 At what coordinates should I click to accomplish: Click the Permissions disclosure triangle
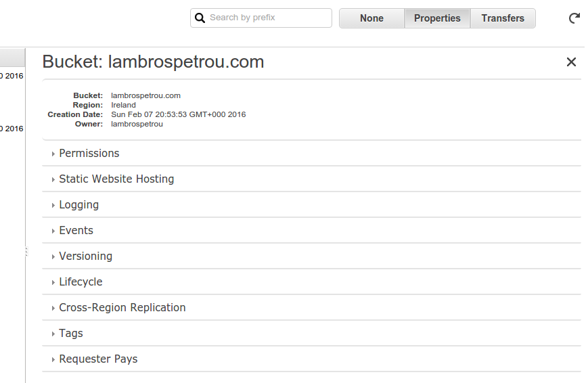[x=53, y=154]
